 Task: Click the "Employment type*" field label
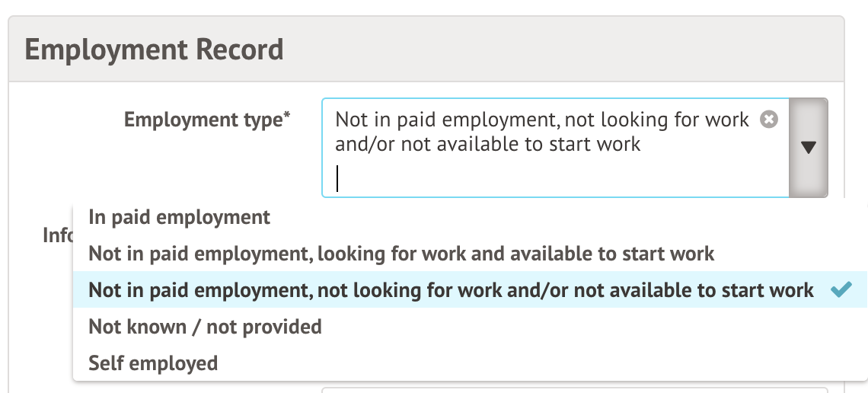pos(207,120)
